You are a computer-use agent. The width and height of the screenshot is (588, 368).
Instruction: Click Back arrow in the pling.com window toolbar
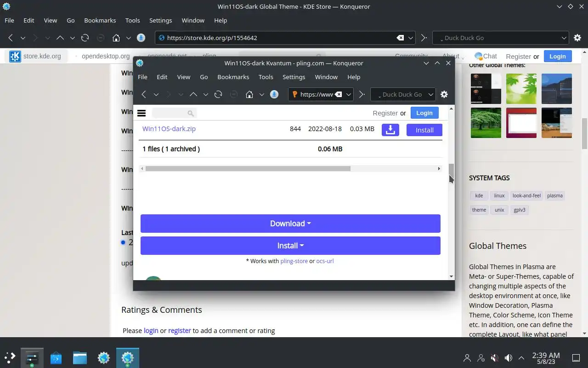(144, 94)
